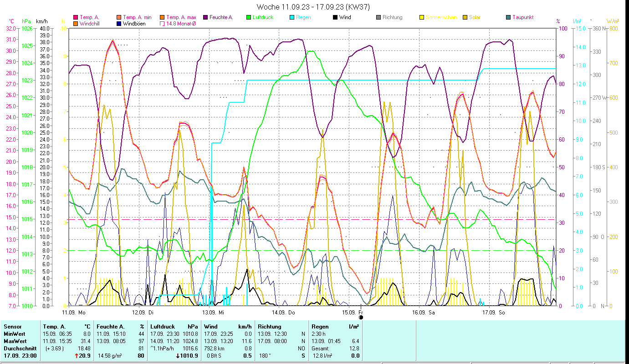Click the maximum wind speed value 11.6
629x364 pixels.
[x=246, y=341]
